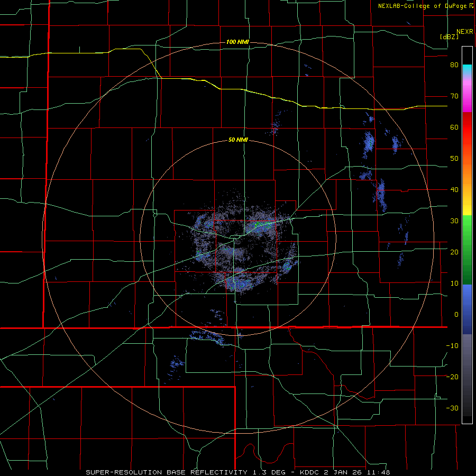The image size is (476, 476).
Task: Click the 60 value on the dBZ scale
Action: coord(454,127)
